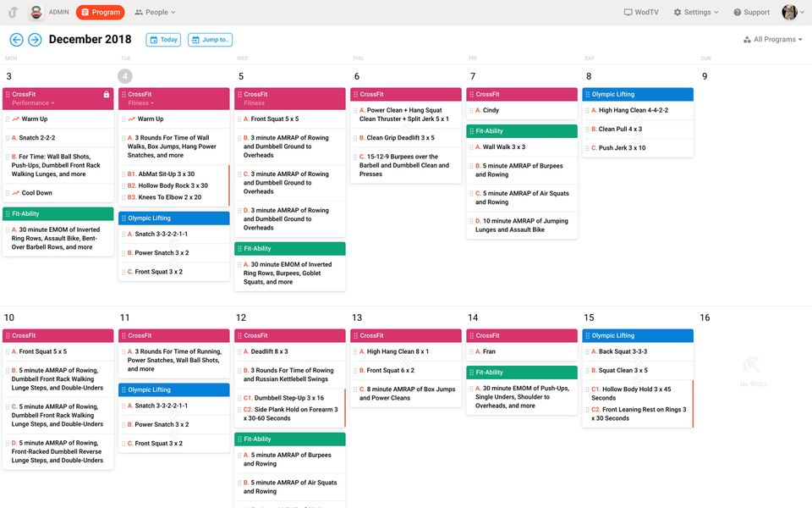Click drag handle on December 3 Fit-Ability header
The width and height of the screenshot is (812, 508).
tap(8, 213)
